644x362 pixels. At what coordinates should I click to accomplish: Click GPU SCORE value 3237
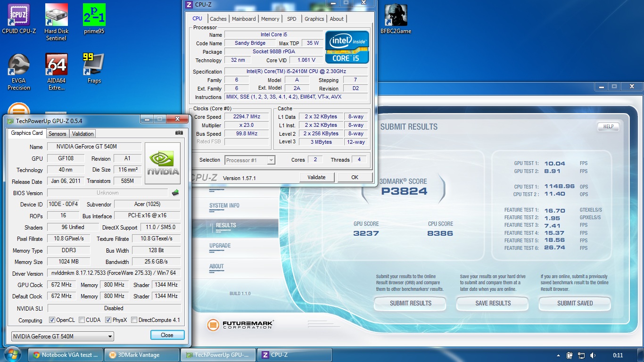coord(366,233)
